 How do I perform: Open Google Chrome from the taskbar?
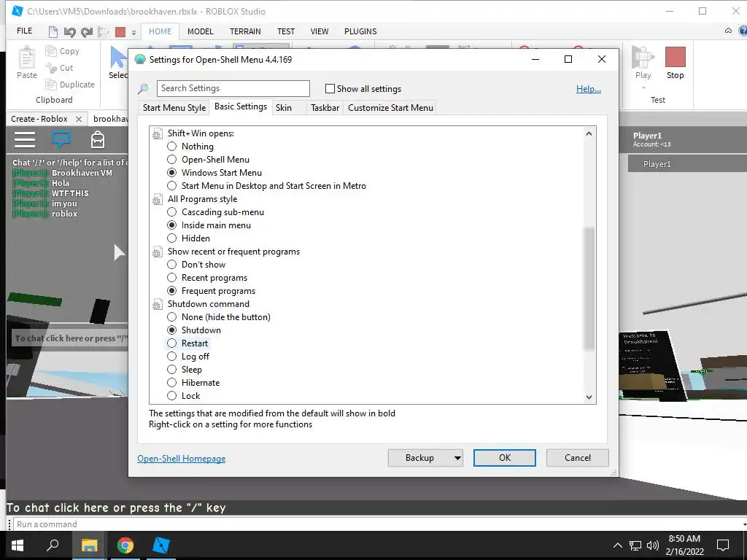125,545
